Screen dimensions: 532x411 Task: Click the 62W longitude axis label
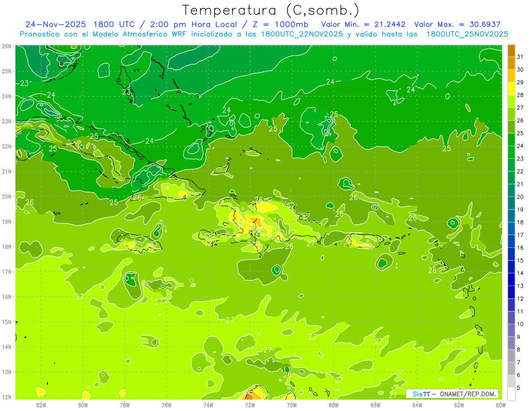(459, 405)
